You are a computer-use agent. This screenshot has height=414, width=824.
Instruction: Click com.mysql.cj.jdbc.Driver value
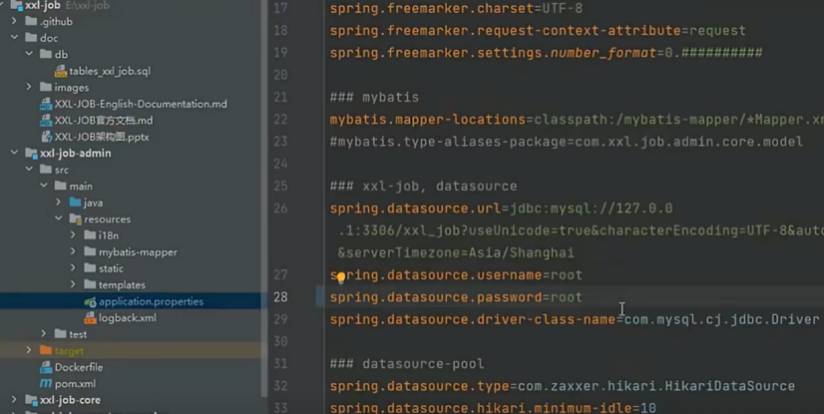point(722,319)
